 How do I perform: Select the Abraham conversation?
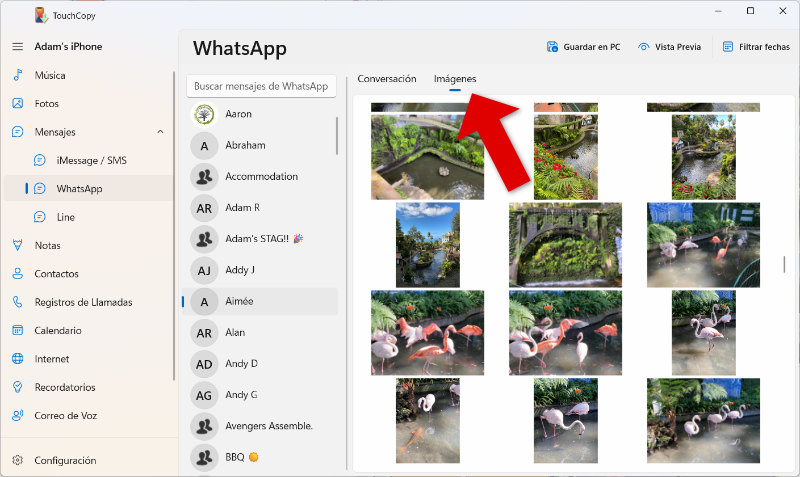coord(260,145)
